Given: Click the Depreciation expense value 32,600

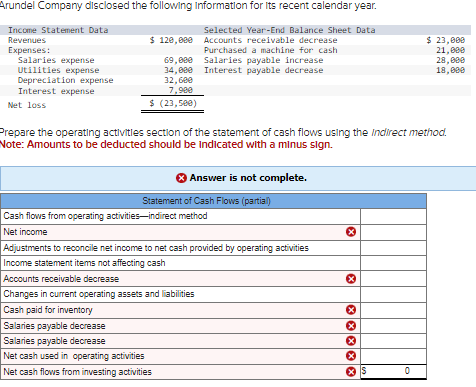Looking at the screenshot, I should [178, 80].
